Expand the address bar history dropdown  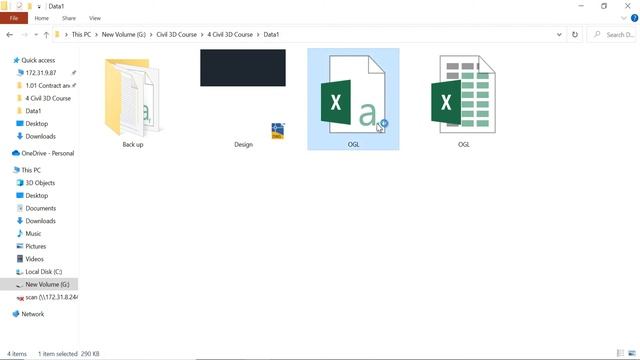[559, 35]
